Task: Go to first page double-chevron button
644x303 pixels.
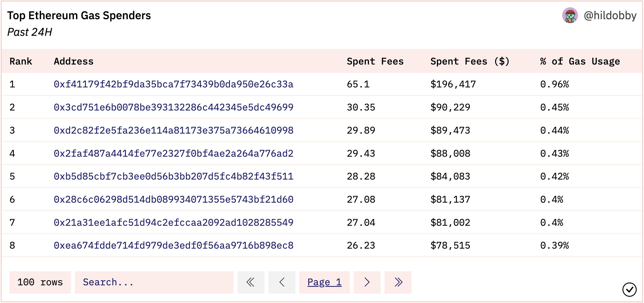Action: coord(251,282)
